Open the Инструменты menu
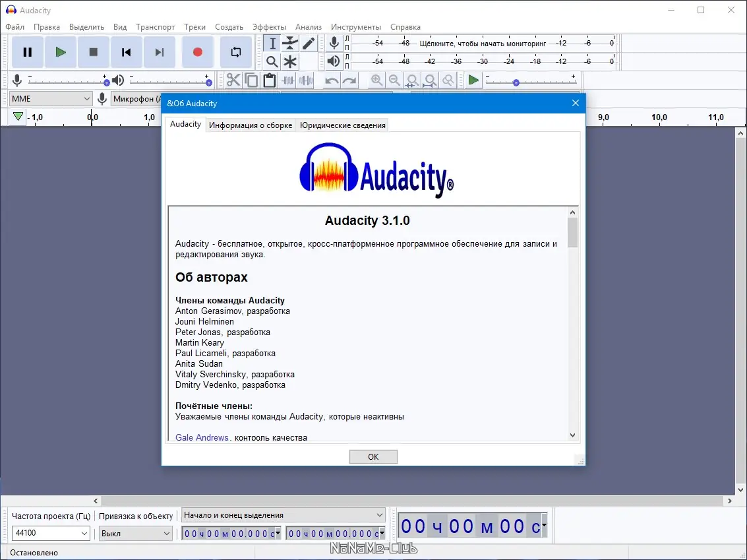 pyautogui.click(x=356, y=27)
